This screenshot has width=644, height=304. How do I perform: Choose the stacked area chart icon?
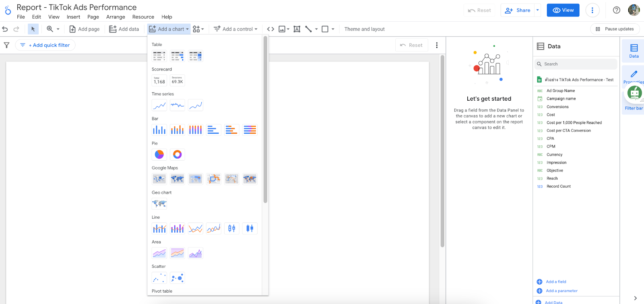(x=178, y=253)
